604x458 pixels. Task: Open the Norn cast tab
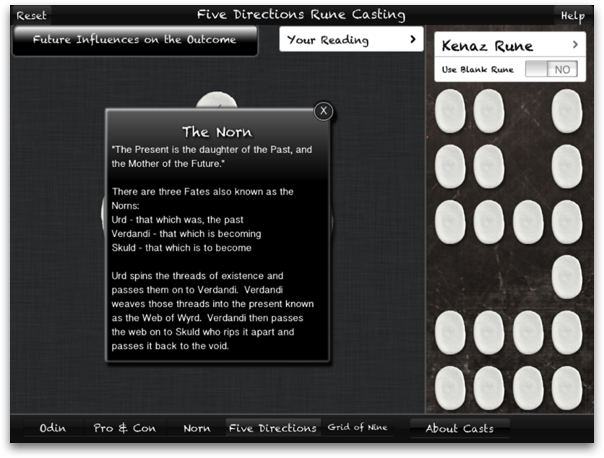coord(196,428)
